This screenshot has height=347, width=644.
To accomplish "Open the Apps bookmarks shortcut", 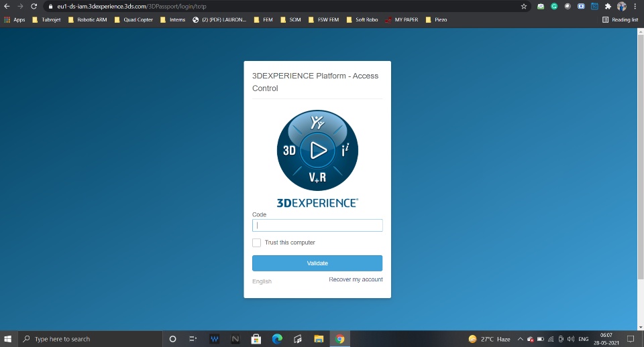I will pyautogui.click(x=14, y=19).
